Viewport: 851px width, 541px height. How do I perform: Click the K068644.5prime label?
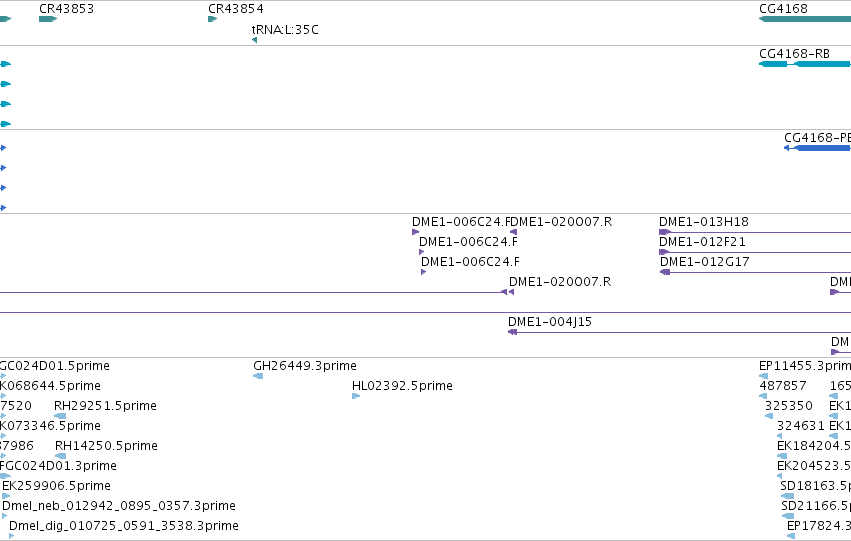pyautogui.click(x=50, y=386)
